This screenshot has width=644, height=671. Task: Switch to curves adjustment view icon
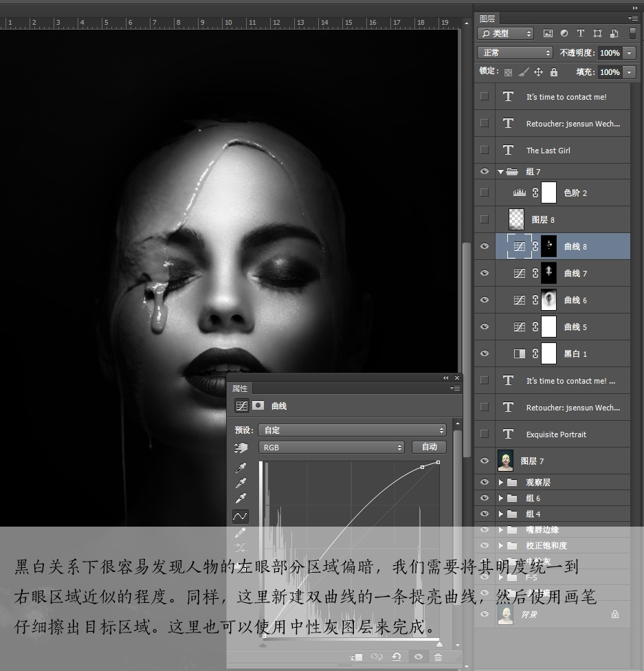(242, 405)
